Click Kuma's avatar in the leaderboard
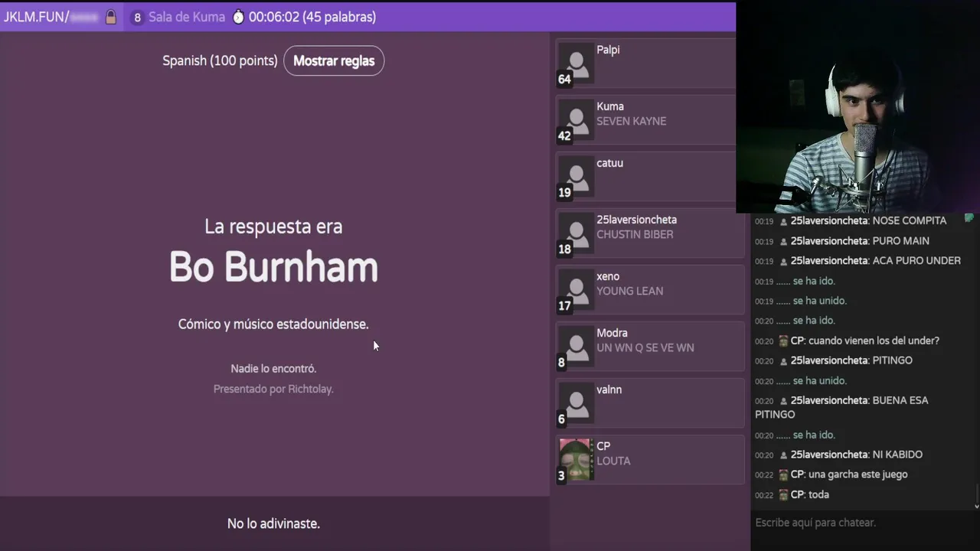Screen dimensions: 980x551 pos(575,119)
